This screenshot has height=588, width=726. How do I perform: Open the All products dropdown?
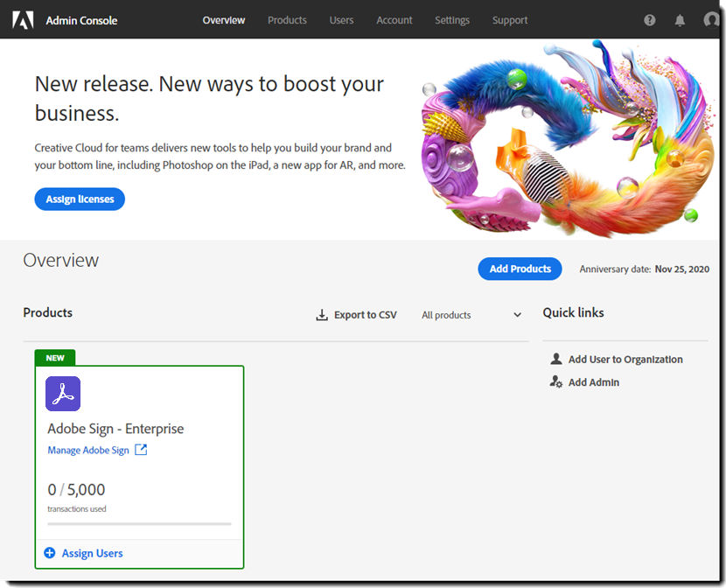[x=471, y=315]
